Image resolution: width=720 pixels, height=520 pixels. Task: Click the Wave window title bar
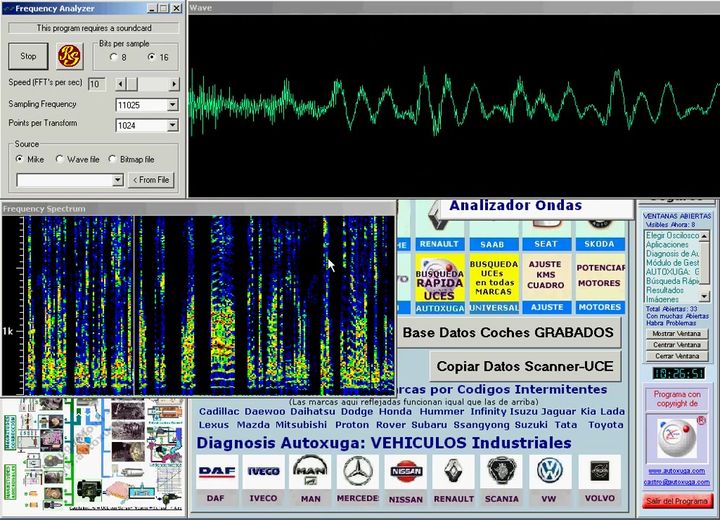[454, 8]
